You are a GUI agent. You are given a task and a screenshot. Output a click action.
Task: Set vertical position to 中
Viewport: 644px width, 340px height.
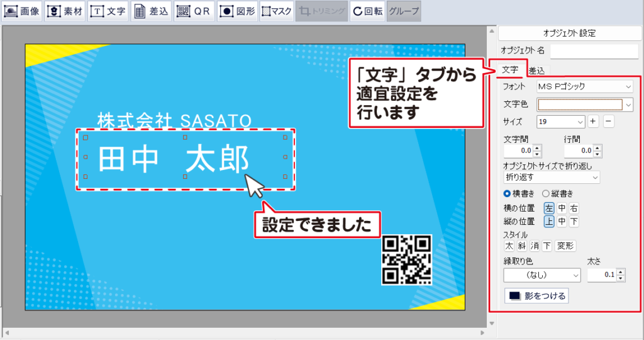coord(562,222)
